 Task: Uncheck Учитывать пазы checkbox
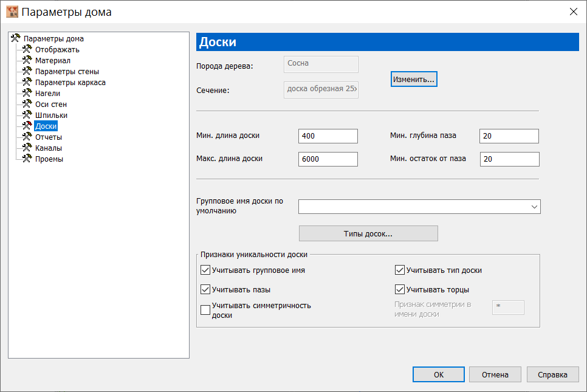(x=205, y=289)
